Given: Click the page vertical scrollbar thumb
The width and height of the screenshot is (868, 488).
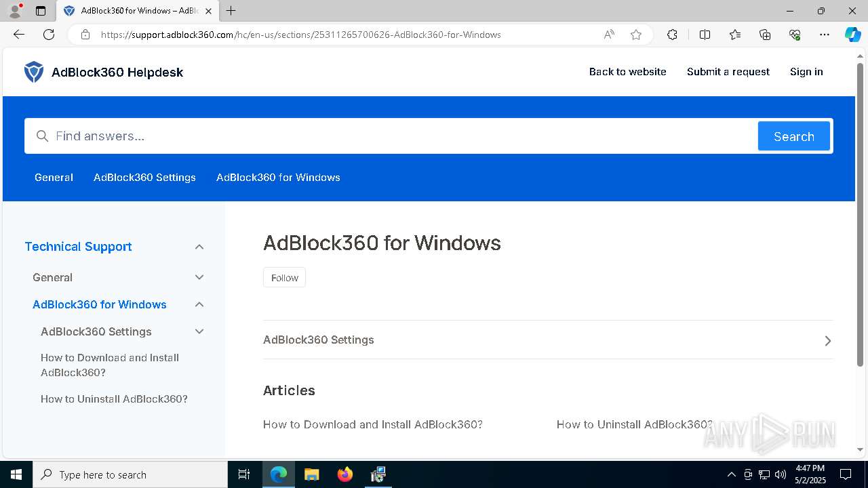Looking at the screenshot, I should point(861,215).
